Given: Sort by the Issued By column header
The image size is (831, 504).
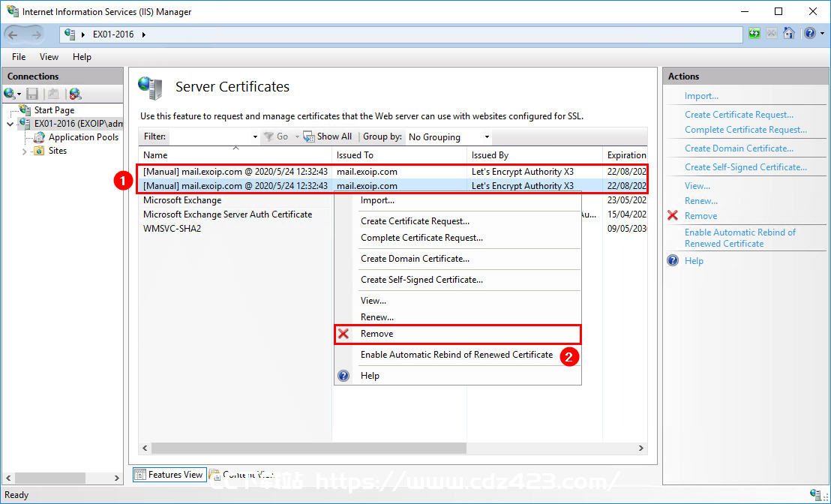Looking at the screenshot, I should pyautogui.click(x=535, y=154).
